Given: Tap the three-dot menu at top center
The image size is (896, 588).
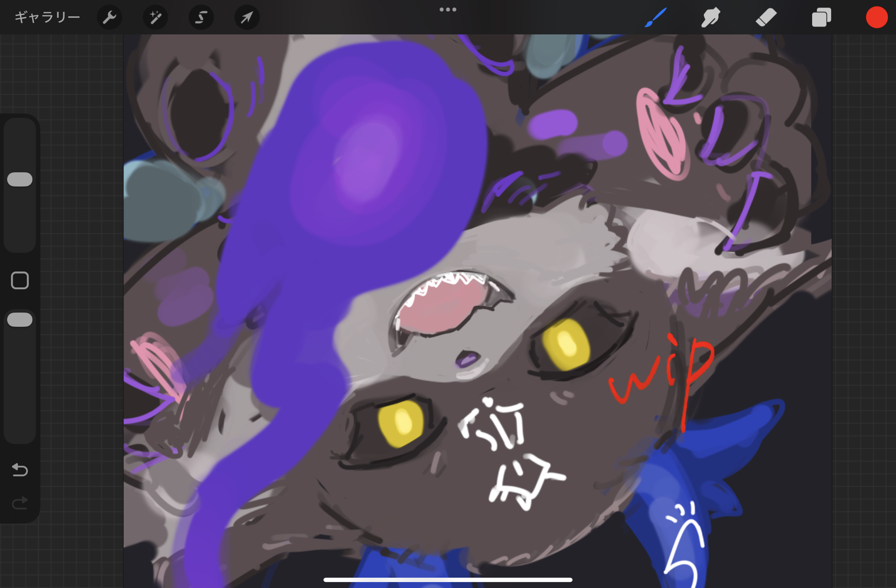Looking at the screenshot, I should point(448,9).
